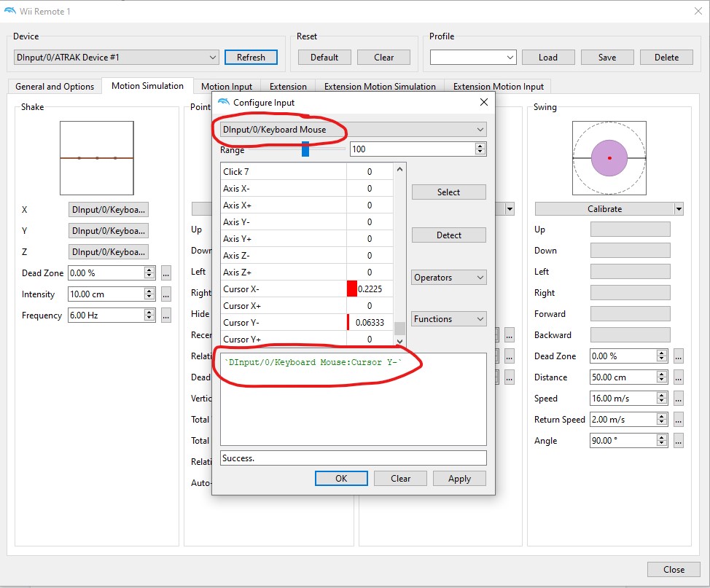Go to the Extension Motion Input tab
This screenshot has height=588, width=710.
498,87
